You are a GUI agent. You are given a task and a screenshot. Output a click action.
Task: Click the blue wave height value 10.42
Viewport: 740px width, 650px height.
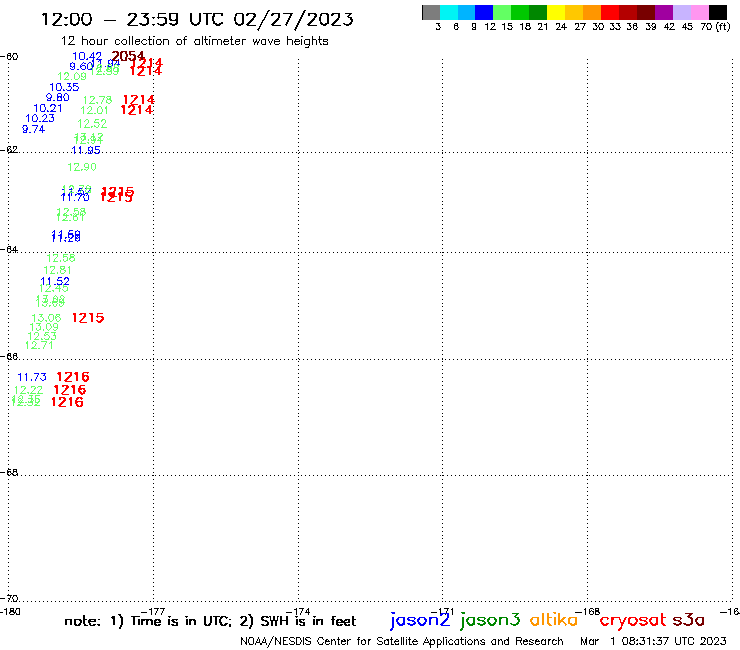click(x=87, y=57)
